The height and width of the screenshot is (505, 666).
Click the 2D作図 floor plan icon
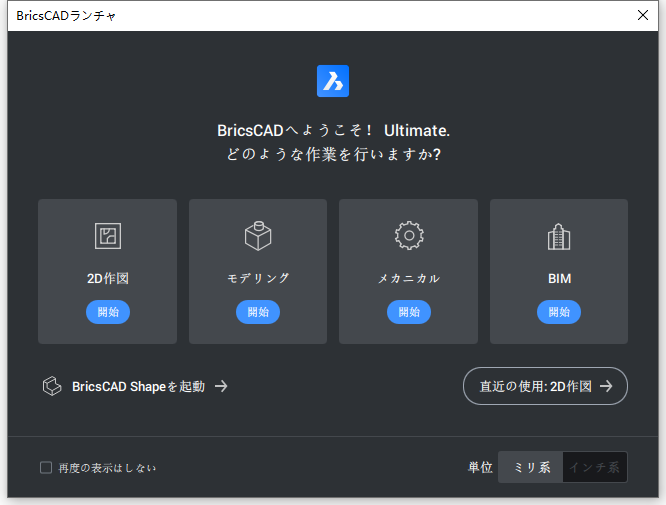[x=108, y=236]
